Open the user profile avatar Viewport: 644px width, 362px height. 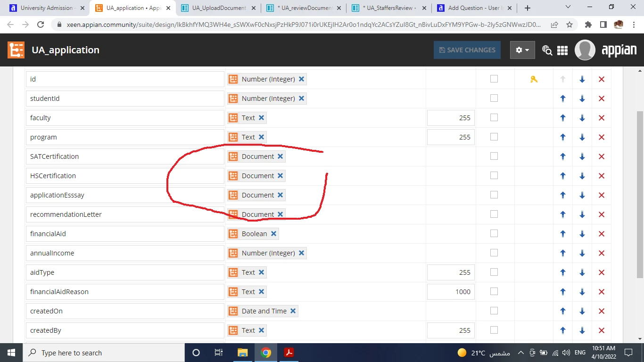(585, 50)
